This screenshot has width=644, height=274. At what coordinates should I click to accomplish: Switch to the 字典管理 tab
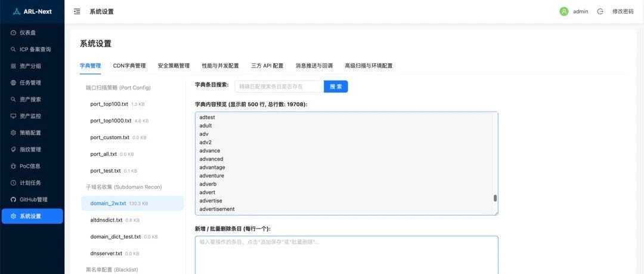click(91, 66)
